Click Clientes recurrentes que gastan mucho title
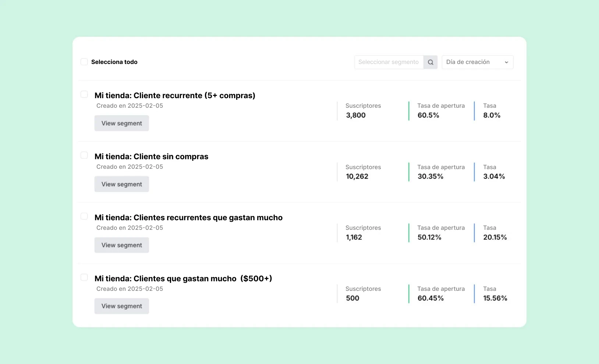The height and width of the screenshot is (364, 599). click(x=188, y=218)
